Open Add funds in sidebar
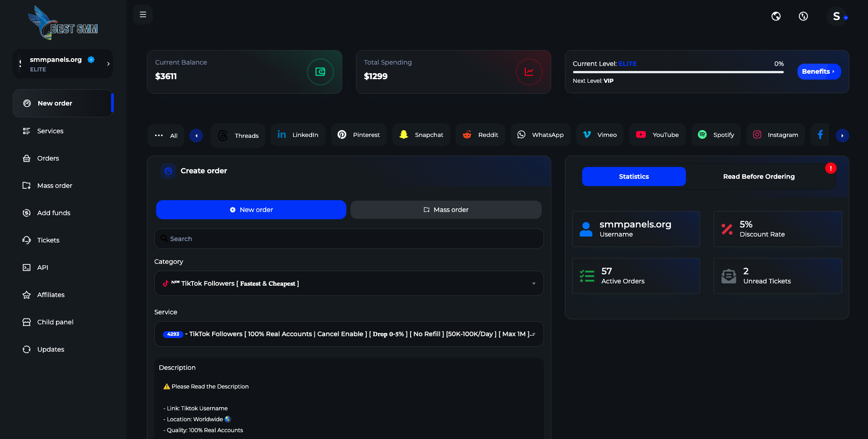This screenshot has height=439, width=868. [54, 213]
